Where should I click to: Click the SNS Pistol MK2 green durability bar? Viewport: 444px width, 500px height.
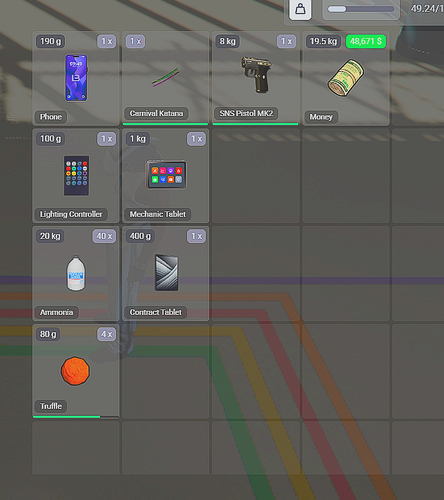click(x=255, y=124)
